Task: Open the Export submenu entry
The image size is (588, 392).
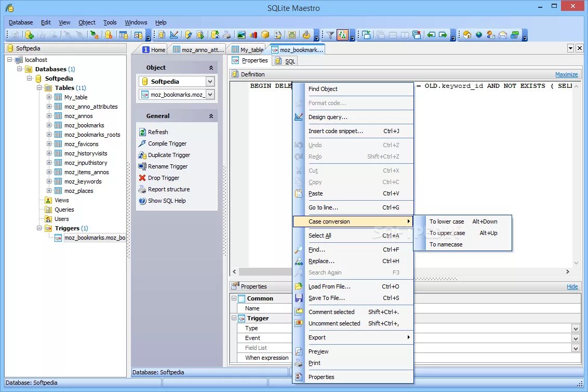Action: (353, 337)
